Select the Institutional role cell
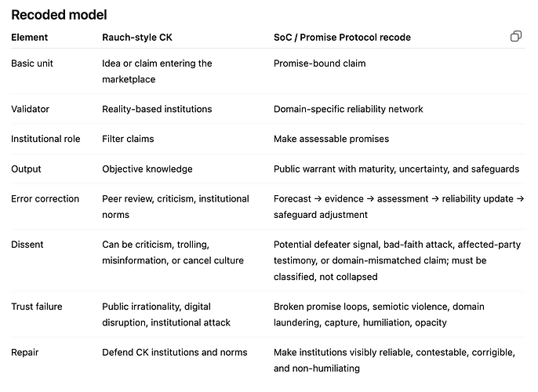The height and width of the screenshot is (392, 538). [x=45, y=139]
